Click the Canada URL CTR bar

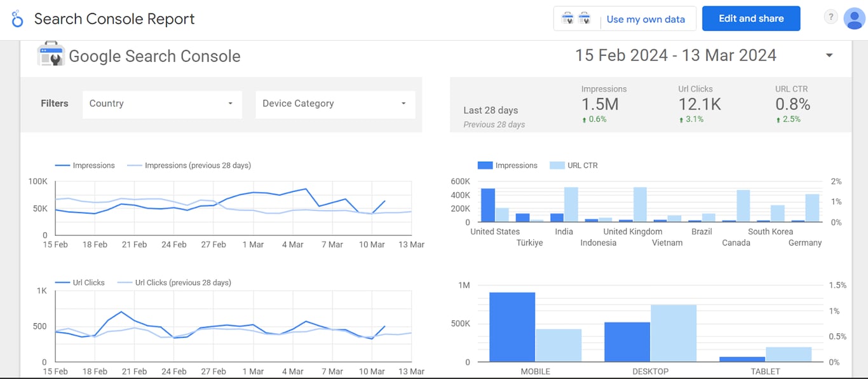click(743, 206)
